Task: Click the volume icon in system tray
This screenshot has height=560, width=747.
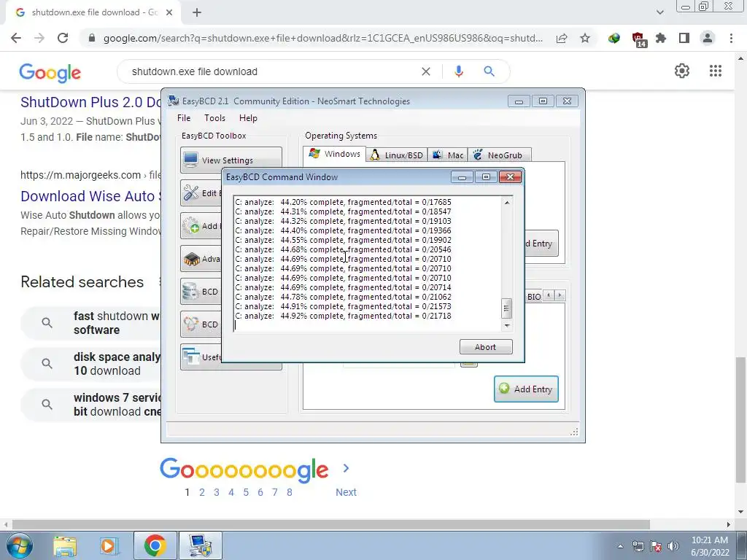Action: click(673, 546)
